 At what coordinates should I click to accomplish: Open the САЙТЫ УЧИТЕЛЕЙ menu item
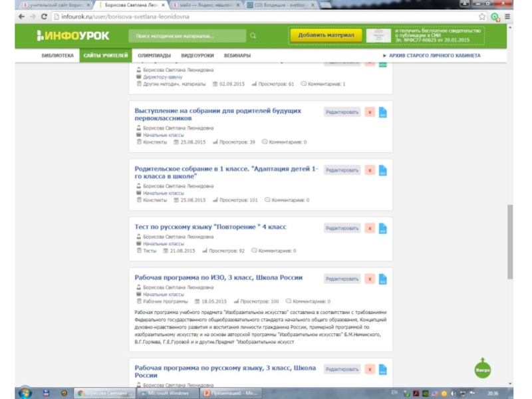106,55
